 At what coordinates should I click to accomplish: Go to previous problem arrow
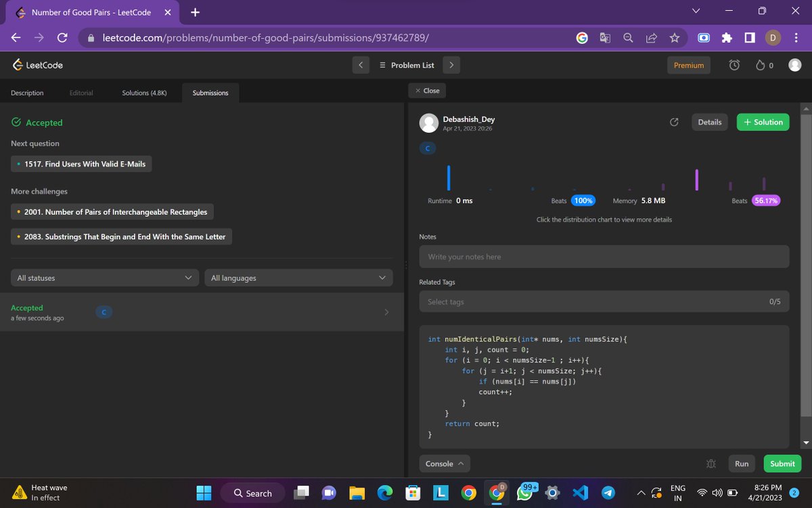[x=361, y=65]
